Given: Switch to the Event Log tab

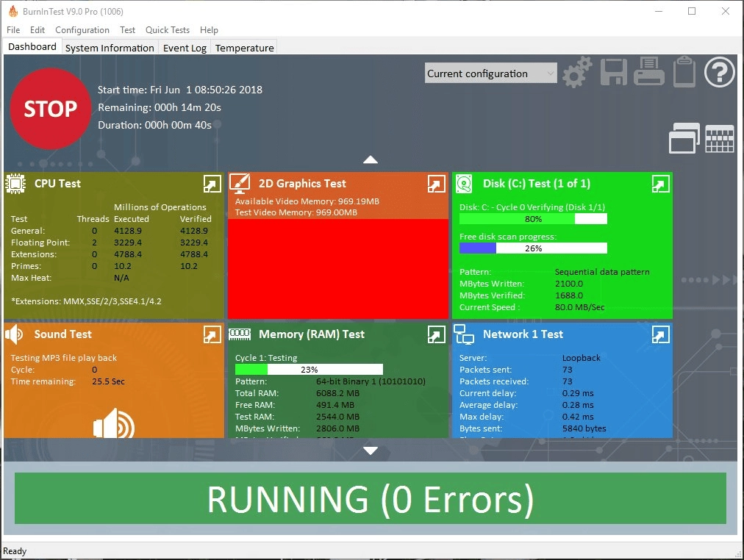Looking at the screenshot, I should pyautogui.click(x=185, y=48).
